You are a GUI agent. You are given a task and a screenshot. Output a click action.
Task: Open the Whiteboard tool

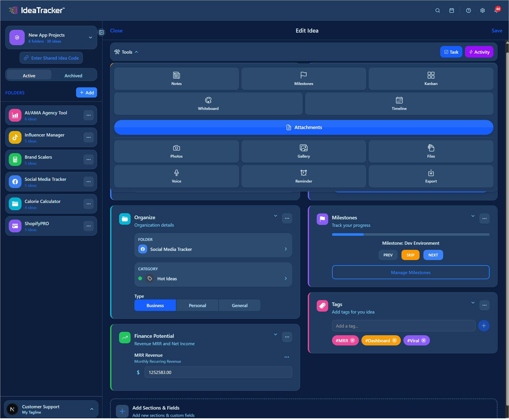(208, 104)
